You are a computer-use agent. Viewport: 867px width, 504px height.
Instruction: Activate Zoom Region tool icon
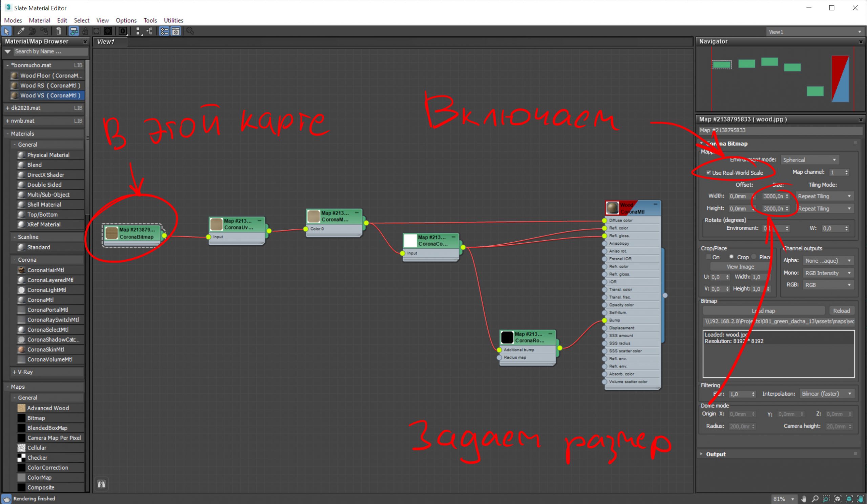(x=826, y=499)
